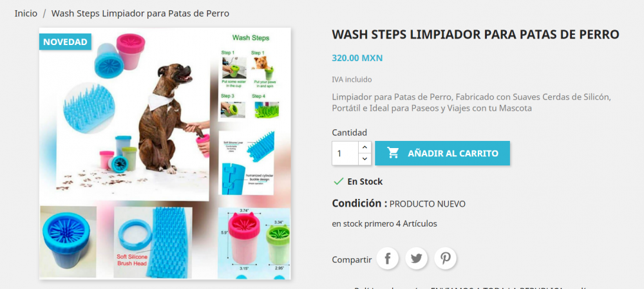This screenshot has height=289, width=644.
Task: Click the shopping cart icon
Action: [x=393, y=153]
